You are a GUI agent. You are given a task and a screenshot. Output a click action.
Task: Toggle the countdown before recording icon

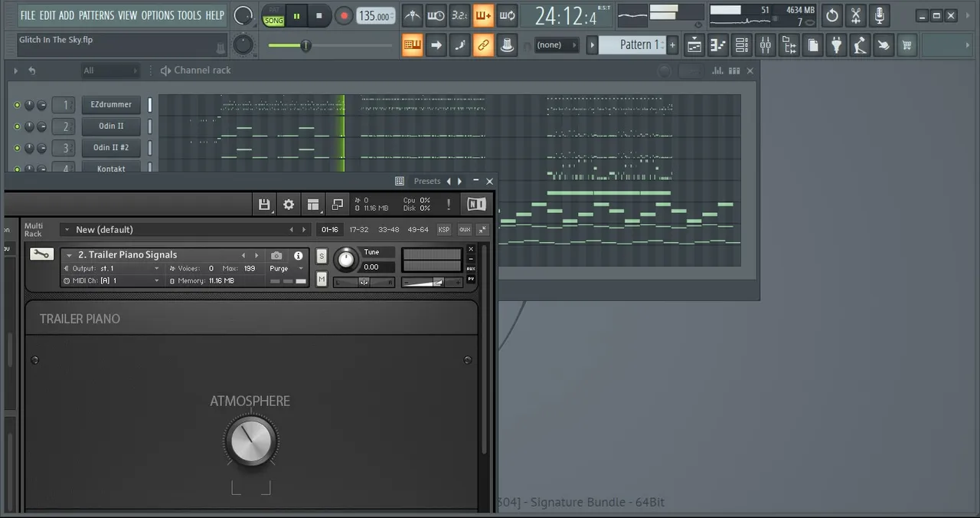[x=459, y=15]
